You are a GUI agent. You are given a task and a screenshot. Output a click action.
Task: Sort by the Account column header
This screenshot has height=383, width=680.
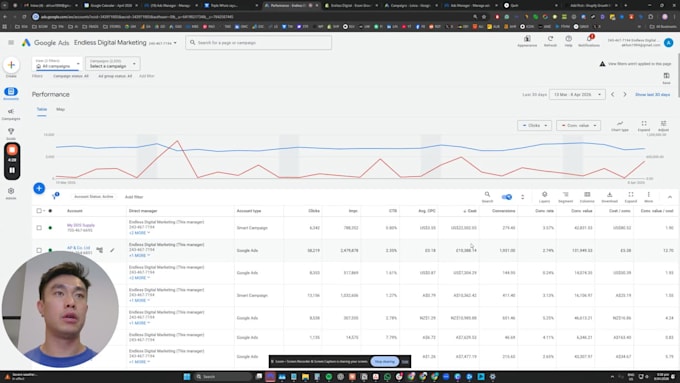tap(75, 211)
